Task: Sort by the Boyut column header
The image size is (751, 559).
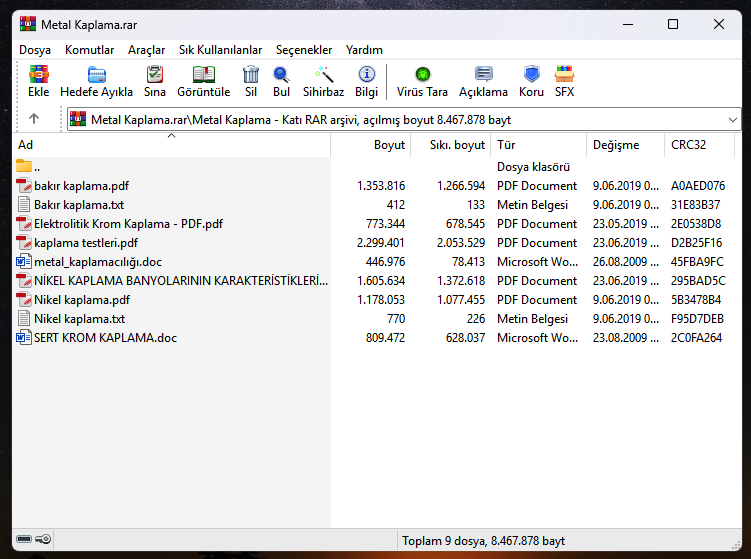Action: [x=371, y=145]
